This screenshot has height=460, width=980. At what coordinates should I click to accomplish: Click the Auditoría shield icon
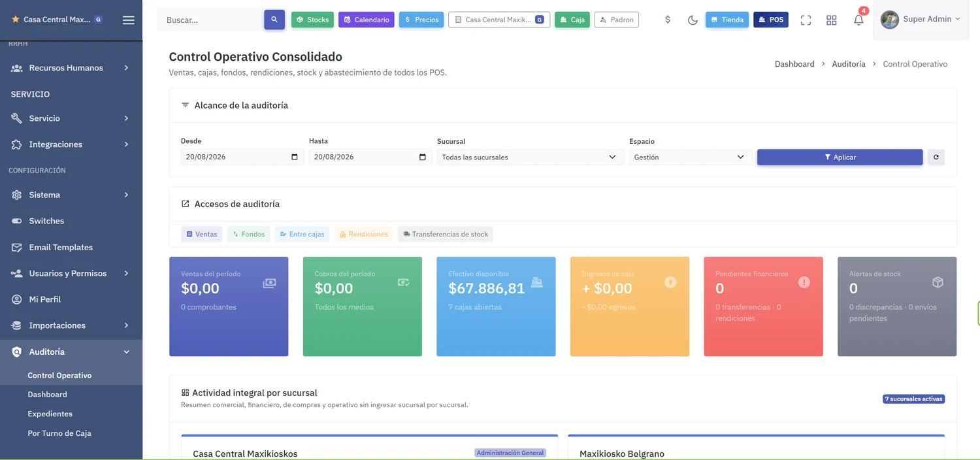click(x=17, y=352)
